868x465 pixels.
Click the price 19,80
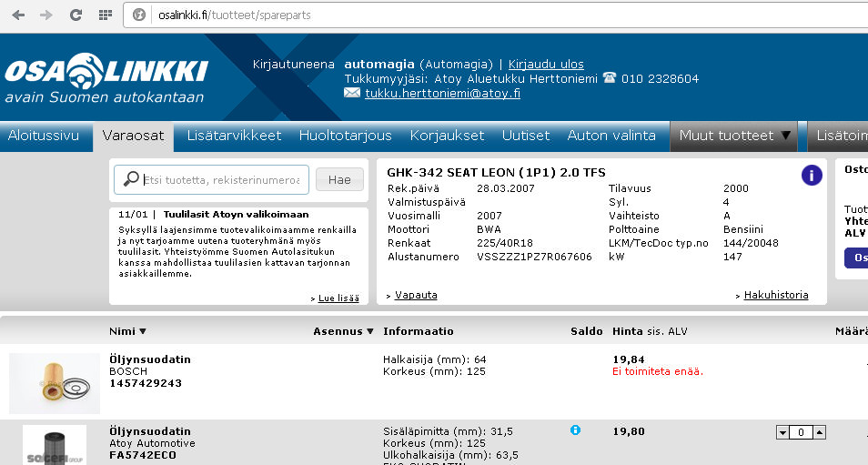[629, 431]
